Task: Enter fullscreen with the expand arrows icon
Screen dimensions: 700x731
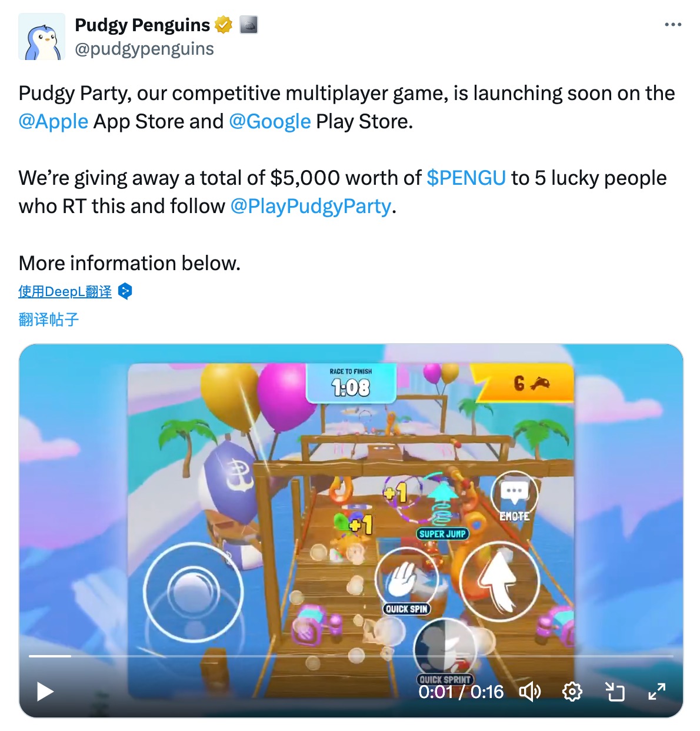Action: click(657, 692)
